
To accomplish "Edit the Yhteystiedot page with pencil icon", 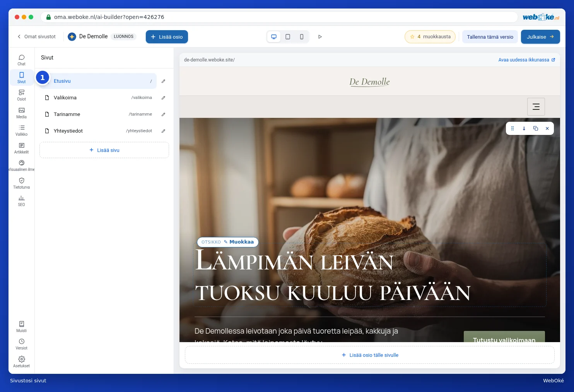I will 163,131.
